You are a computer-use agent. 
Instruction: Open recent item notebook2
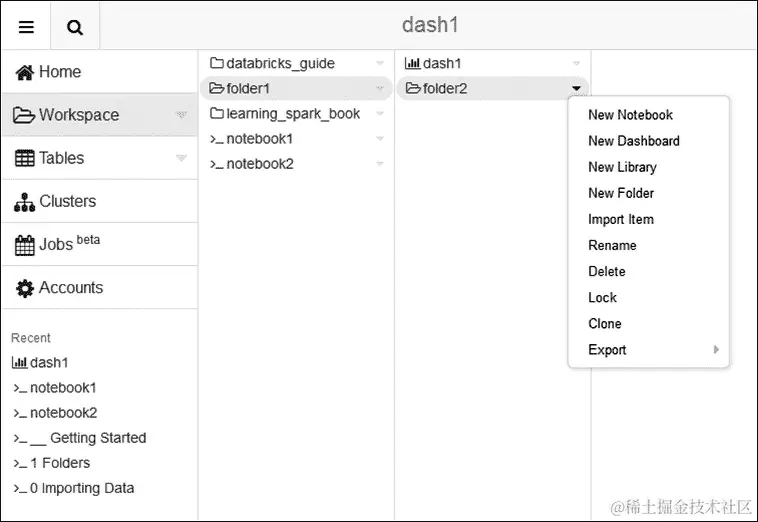coord(63,413)
